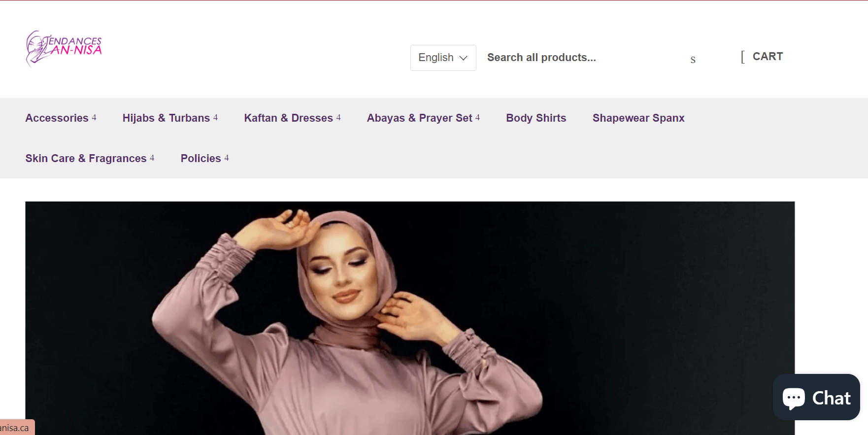
Task: Open the cart bracket icon
Action: 742,57
